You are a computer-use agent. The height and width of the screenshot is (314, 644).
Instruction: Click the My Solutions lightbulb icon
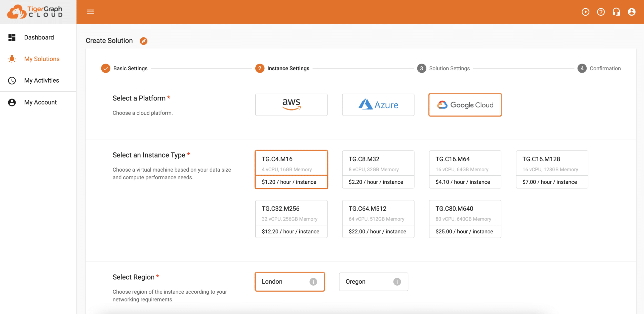12,59
